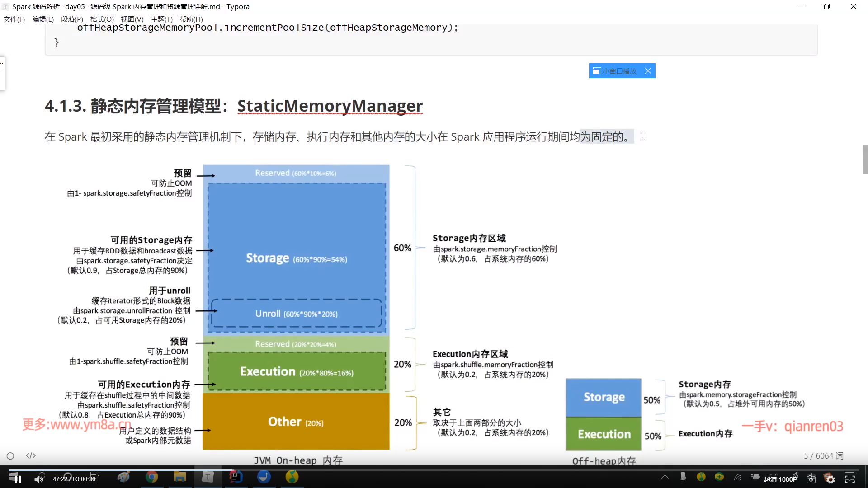Click the video progress bar

pyautogui.click(x=434, y=470)
